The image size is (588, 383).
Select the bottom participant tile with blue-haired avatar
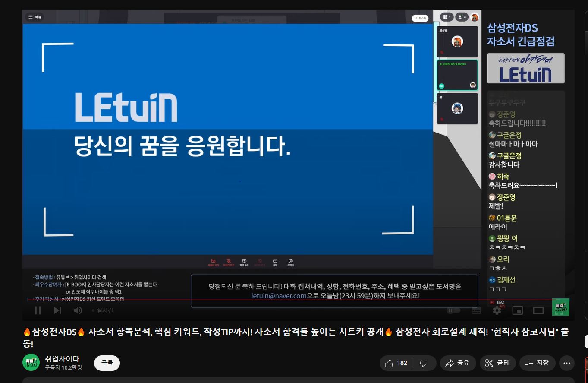[457, 109]
